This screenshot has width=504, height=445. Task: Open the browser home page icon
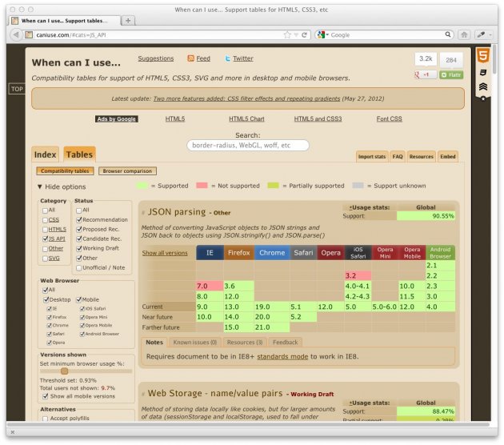click(x=464, y=34)
